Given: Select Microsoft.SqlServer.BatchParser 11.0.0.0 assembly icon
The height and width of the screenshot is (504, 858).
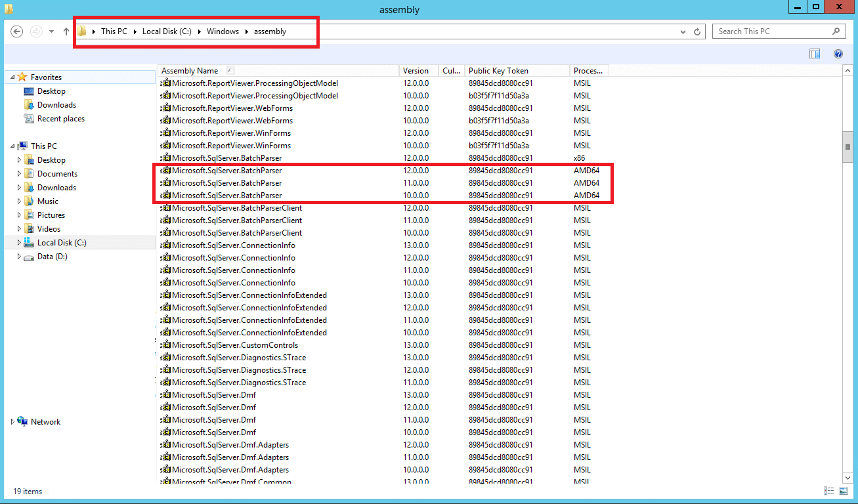Looking at the screenshot, I should tap(165, 183).
